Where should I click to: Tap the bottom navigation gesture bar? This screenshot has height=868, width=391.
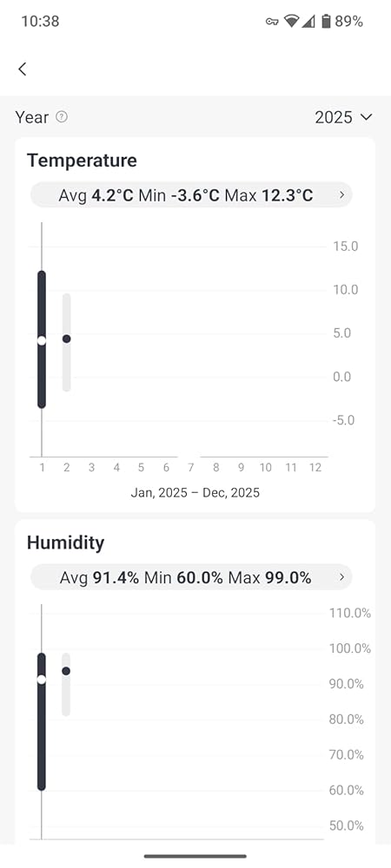195,856
